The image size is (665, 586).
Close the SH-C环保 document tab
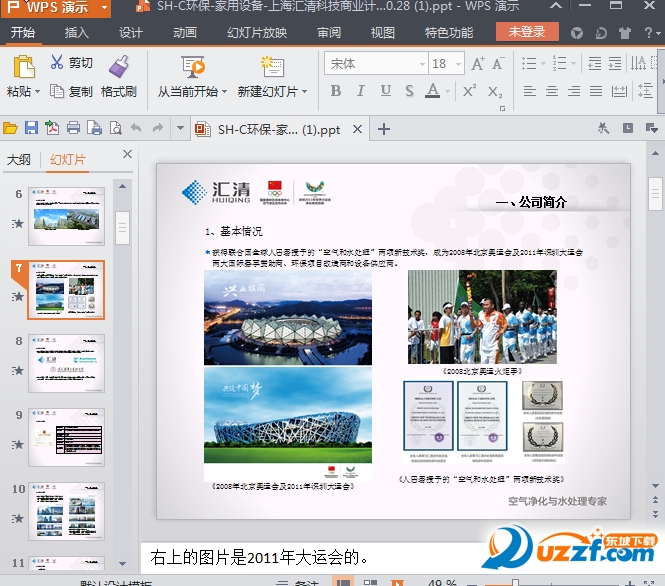tap(358, 129)
